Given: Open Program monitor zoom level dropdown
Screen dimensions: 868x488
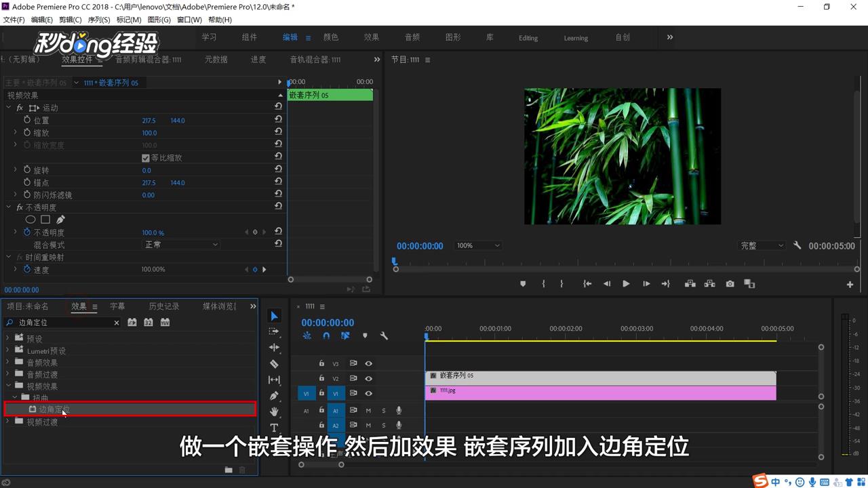Looking at the screenshot, I should click(x=478, y=245).
